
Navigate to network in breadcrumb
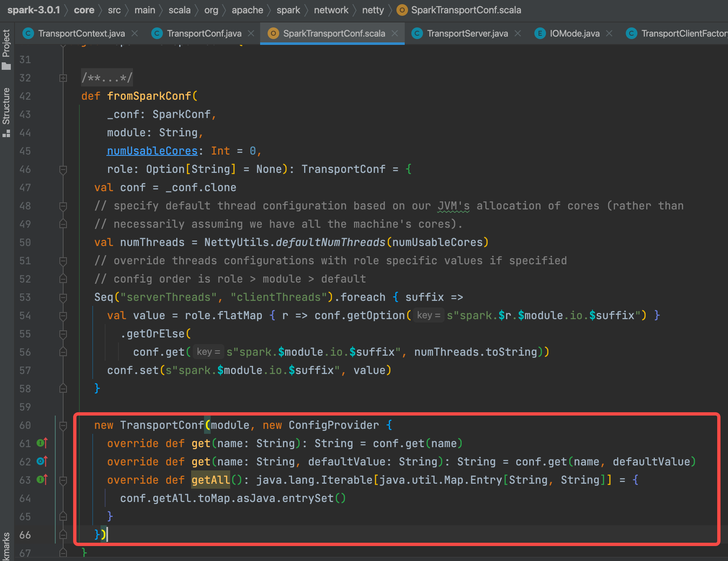(331, 10)
